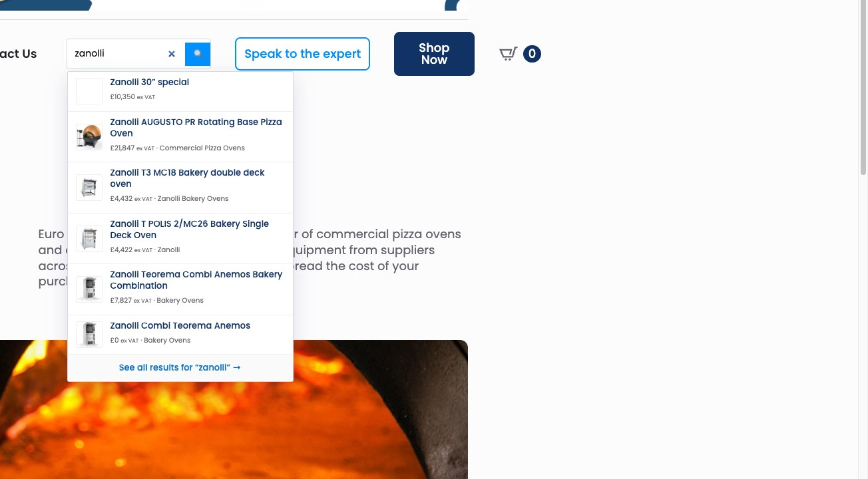Click the 'Speak to the expert' button
Screen dimensions: 868x479
(x=302, y=54)
